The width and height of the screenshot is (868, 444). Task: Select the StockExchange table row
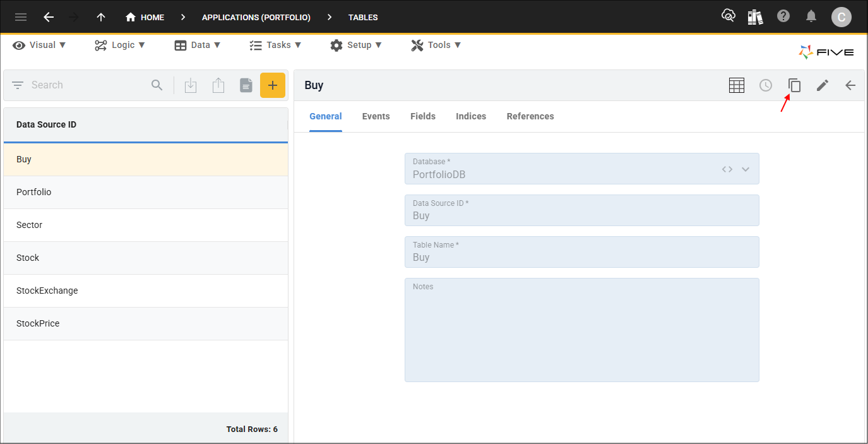tap(146, 291)
